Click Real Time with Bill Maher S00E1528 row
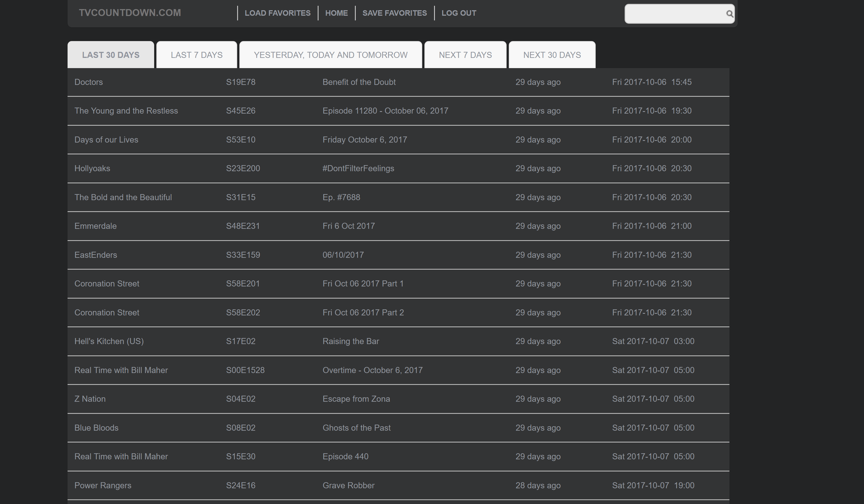The width and height of the screenshot is (864, 504). pyautogui.click(x=398, y=370)
